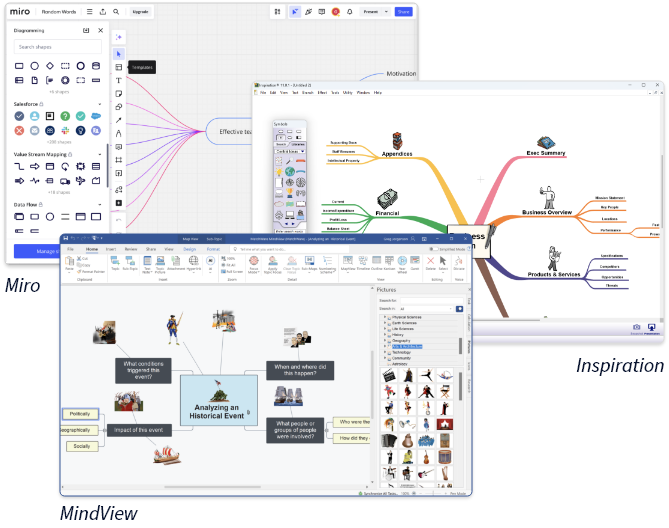Click the globe symbol in Inspiration palette

(x=290, y=171)
